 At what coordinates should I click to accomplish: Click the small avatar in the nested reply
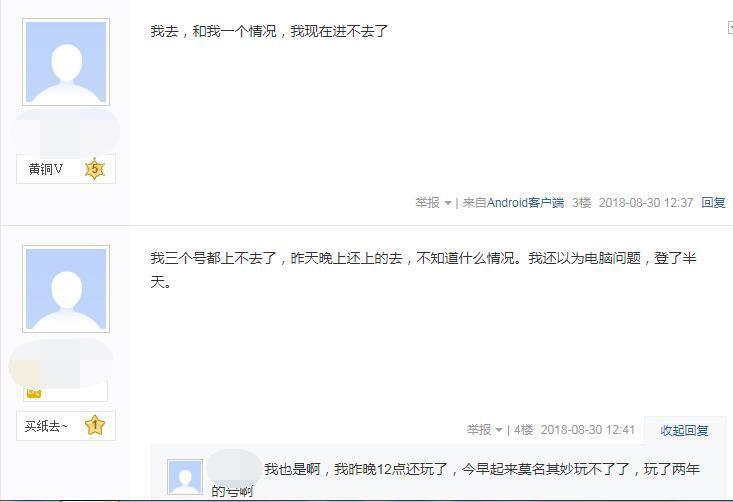[x=185, y=477]
